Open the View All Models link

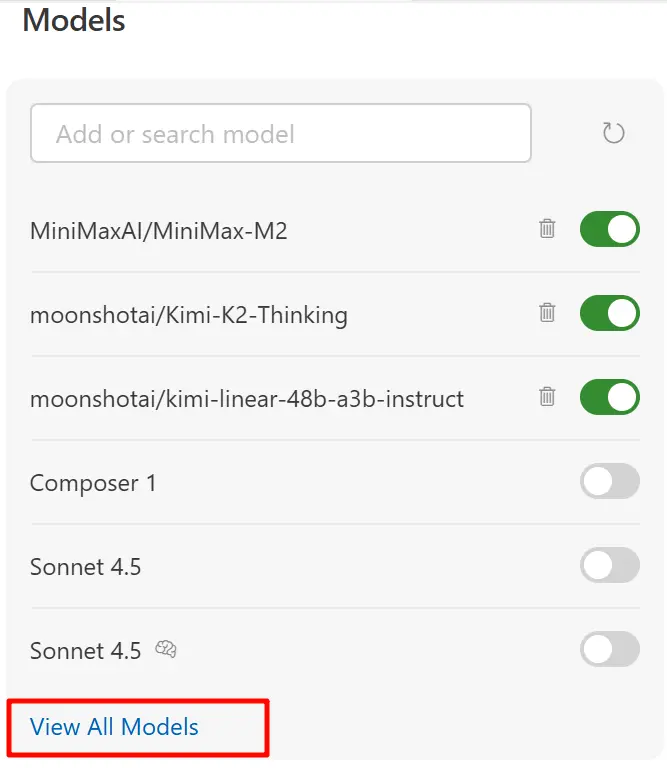coord(114,727)
